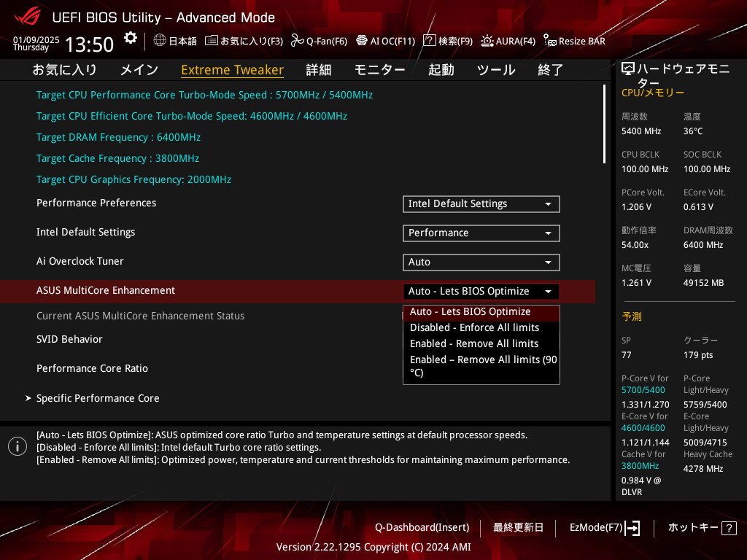Open 検索(F9) search tool

coord(430,41)
